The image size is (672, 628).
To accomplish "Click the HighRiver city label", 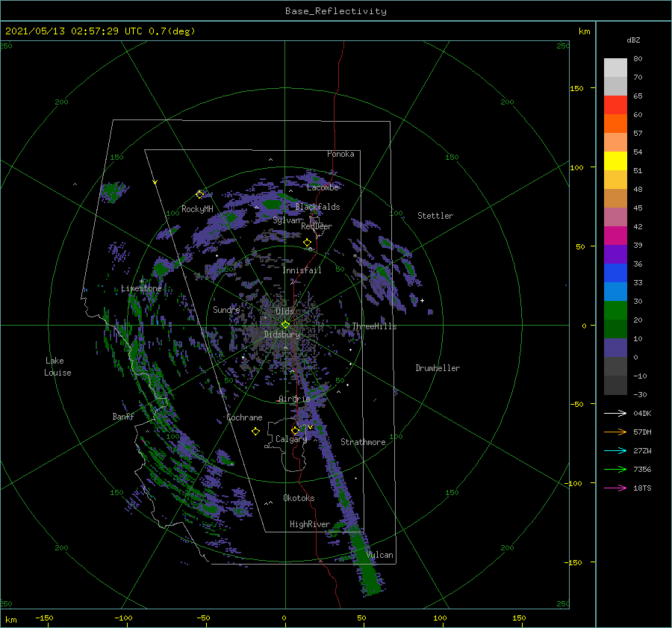I will point(310,524).
